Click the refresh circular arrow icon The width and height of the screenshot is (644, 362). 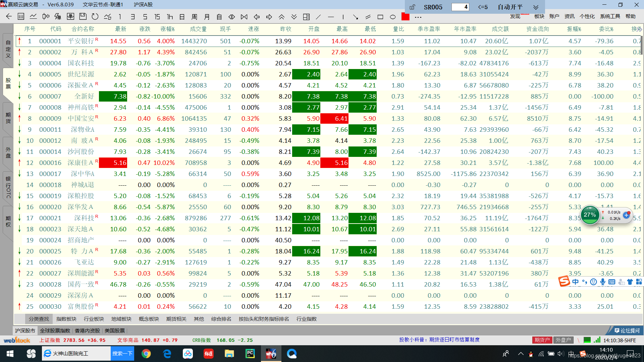point(95,16)
